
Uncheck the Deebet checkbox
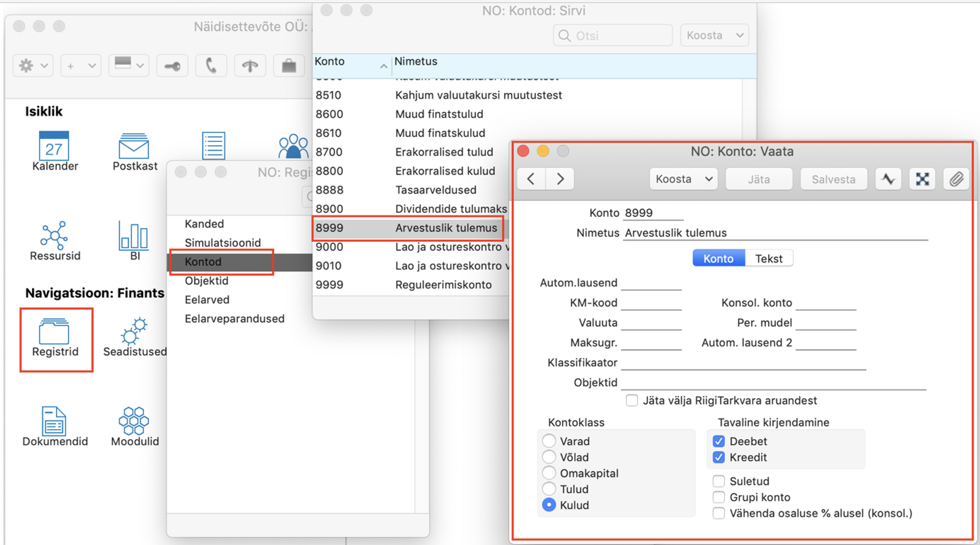(x=718, y=441)
